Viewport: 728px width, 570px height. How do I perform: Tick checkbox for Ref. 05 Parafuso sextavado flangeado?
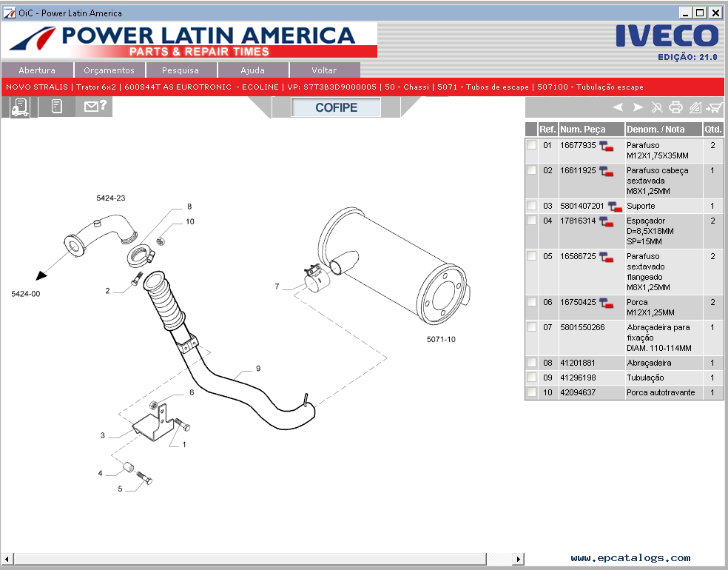[532, 255]
